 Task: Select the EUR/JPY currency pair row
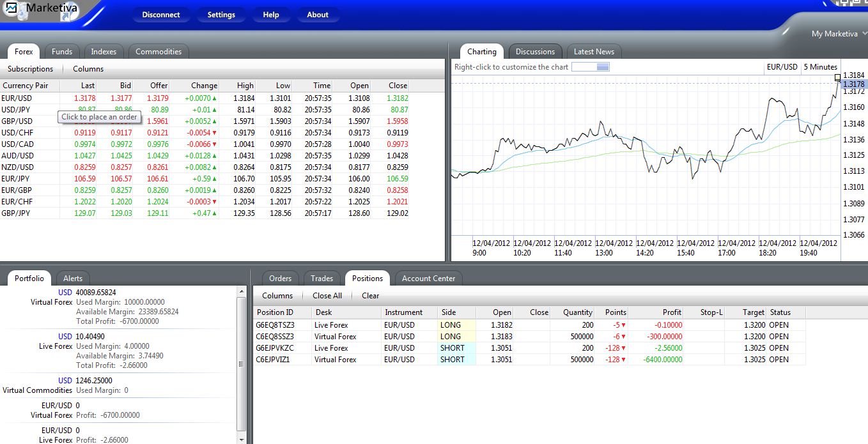click(205, 179)
